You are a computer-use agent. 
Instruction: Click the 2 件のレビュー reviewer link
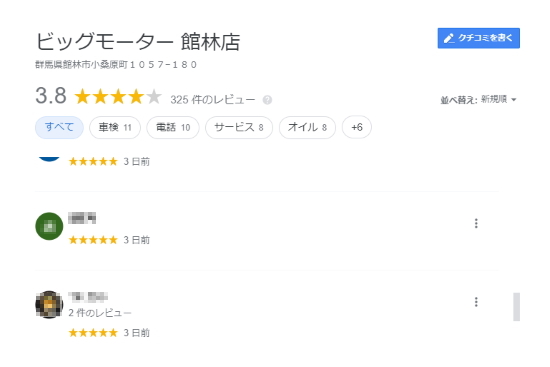[x=100, y=313]
